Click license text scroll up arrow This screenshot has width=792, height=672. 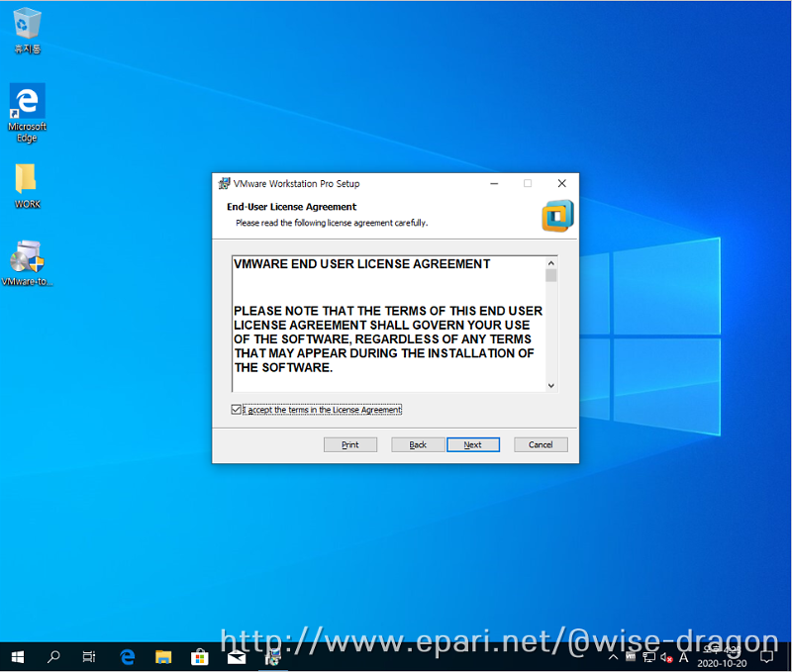551,263
